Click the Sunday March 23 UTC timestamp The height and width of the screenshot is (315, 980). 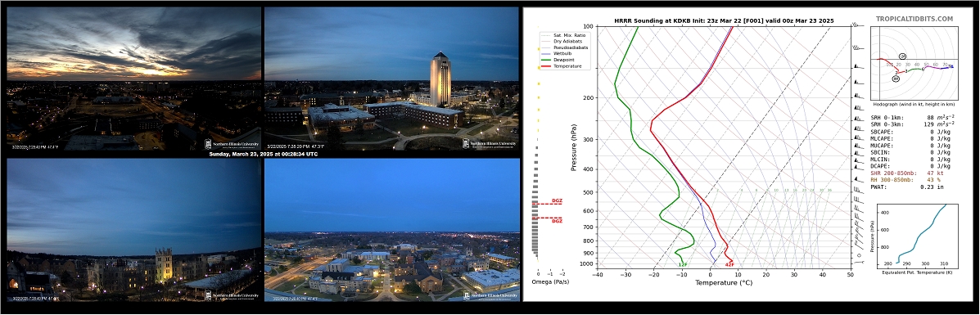coord(263,155)
